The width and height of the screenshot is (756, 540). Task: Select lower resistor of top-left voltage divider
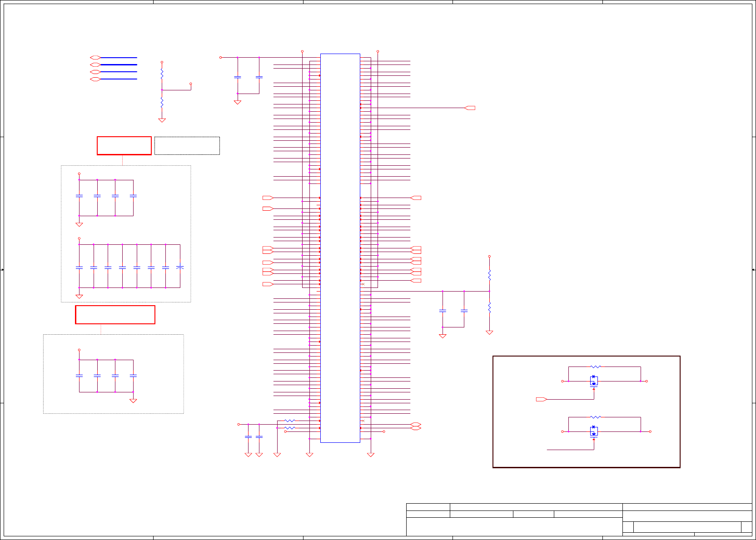(x=162, y=103)
